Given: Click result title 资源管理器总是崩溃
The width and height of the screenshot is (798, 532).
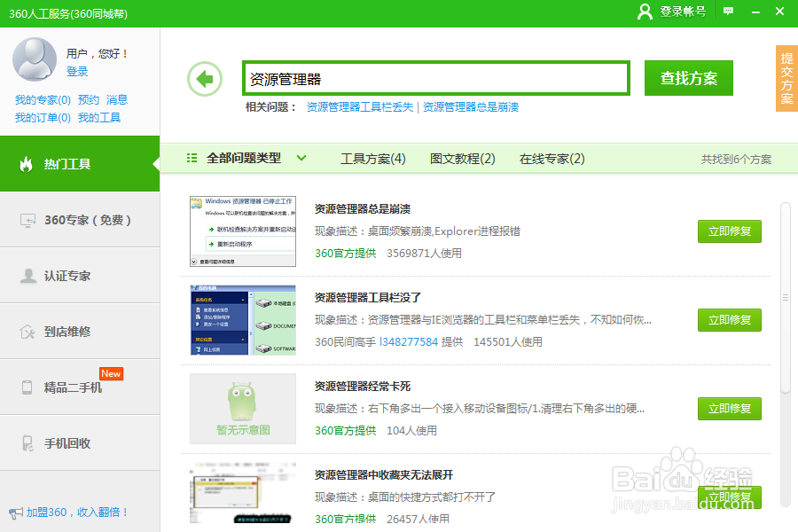Looking at the screenshot, I should [x=363, y=208].
